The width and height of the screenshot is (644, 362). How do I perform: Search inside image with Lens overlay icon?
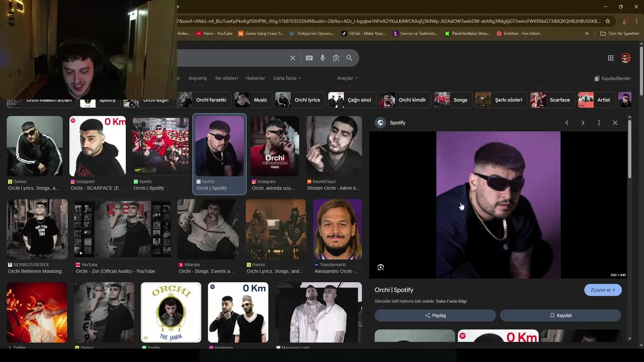(381, 267)
